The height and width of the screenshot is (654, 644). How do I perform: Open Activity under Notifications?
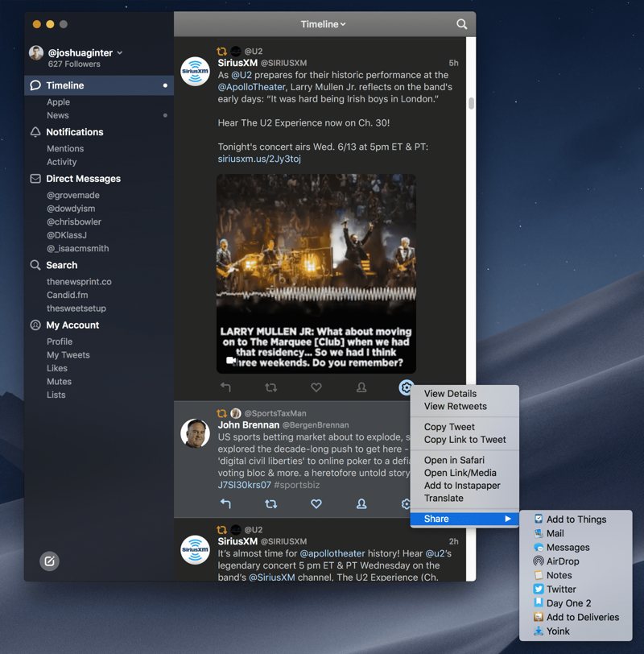click(62, 162)
